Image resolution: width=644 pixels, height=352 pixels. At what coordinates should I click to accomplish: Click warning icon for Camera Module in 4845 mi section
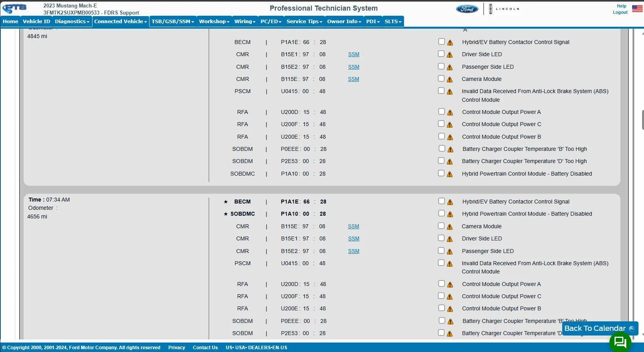450,79
